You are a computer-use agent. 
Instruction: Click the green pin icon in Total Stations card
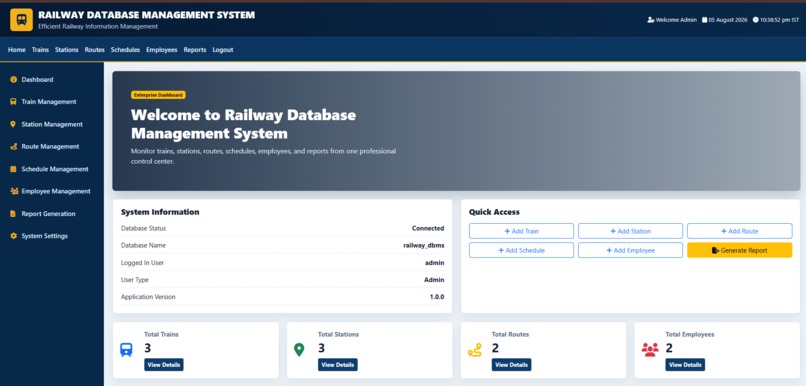point(299,350)
